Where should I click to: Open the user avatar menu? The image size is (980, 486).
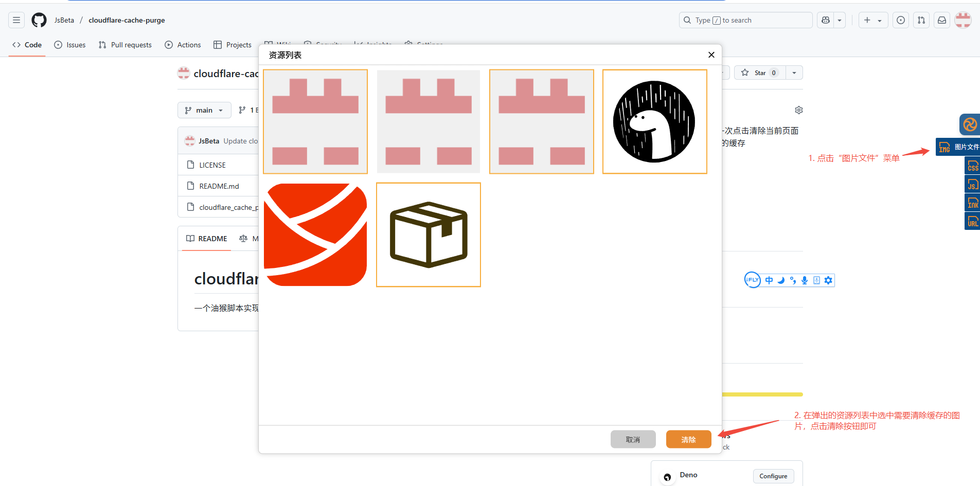(x=963, y=20)
